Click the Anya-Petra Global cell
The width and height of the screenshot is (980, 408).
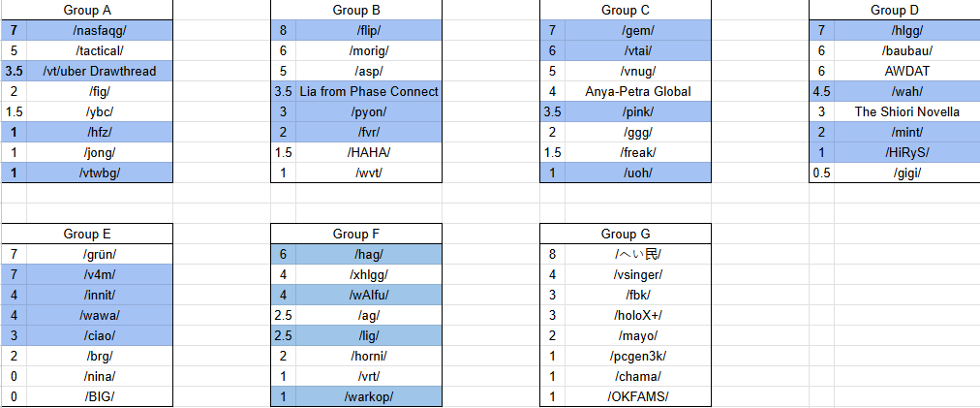638,91
